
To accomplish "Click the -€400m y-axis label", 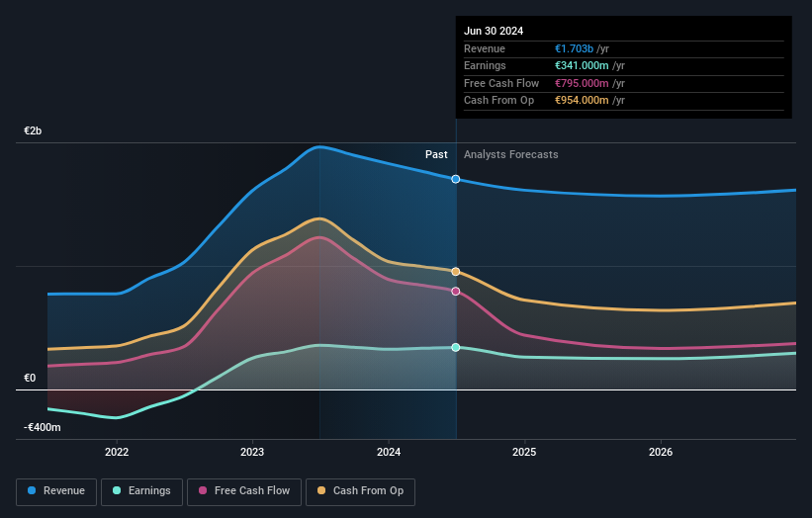I will point(42,427).
